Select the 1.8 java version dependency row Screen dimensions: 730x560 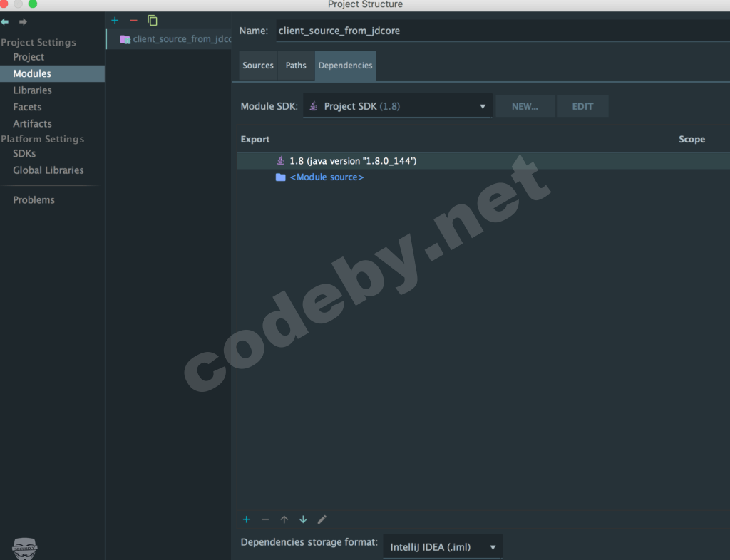coord(483,161)
